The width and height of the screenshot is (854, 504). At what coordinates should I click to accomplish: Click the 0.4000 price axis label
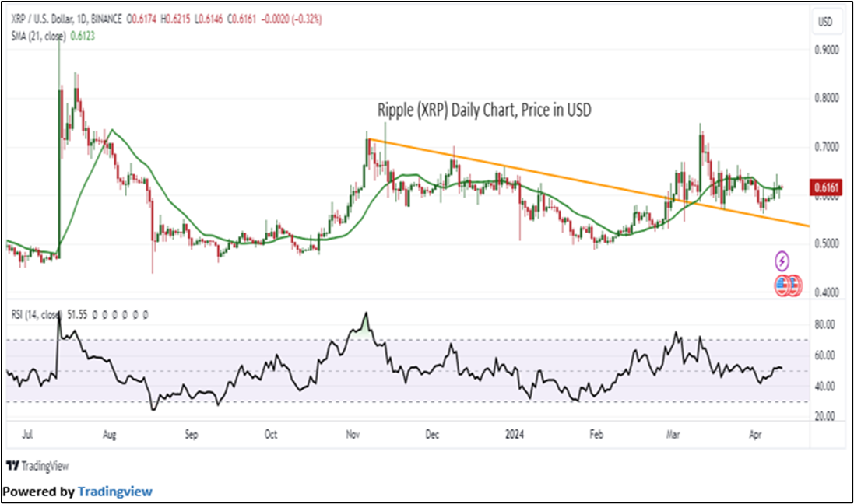[826, 292]
